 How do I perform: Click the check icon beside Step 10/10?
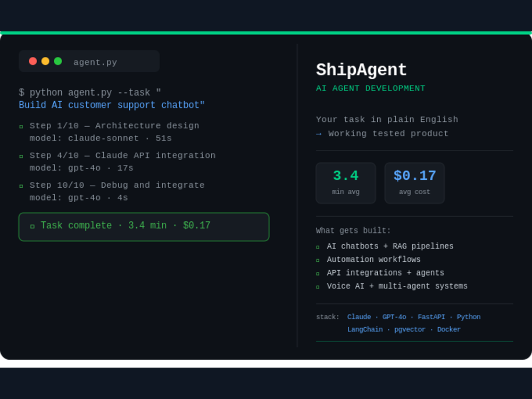[x=21, y=186]
